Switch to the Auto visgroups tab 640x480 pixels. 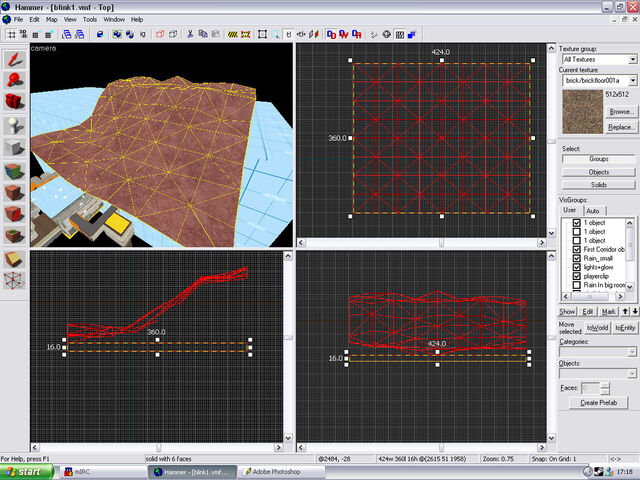click(x=593, y=211)
